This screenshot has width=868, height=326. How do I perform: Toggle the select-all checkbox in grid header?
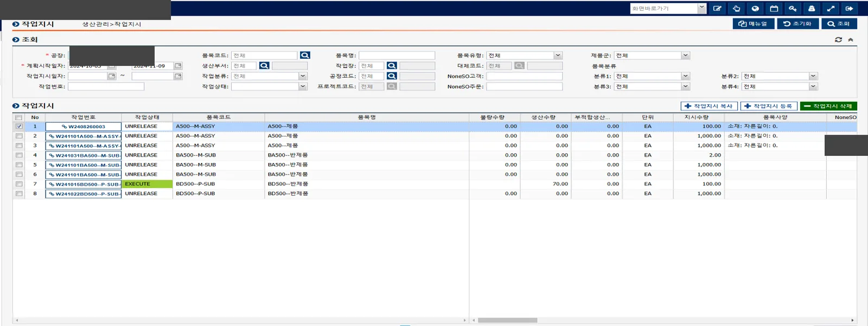19,117
